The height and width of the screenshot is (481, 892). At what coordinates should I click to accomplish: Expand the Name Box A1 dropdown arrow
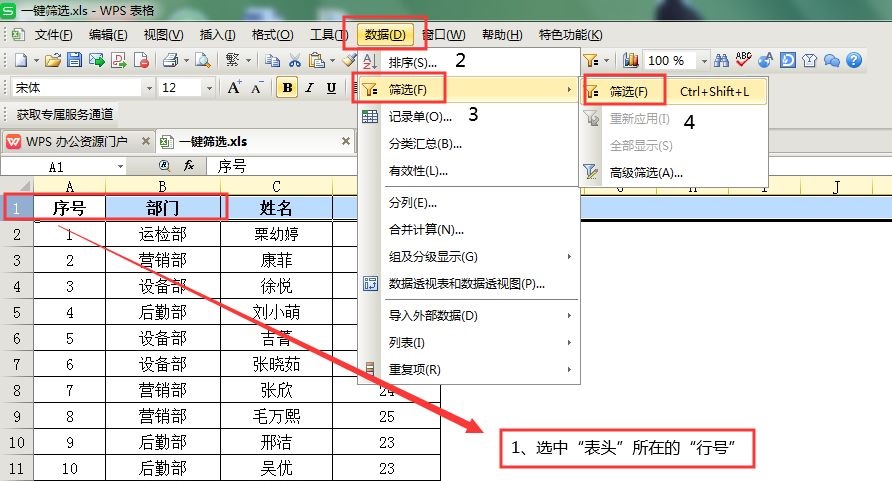pyautogui.click(x=120, y=167)
